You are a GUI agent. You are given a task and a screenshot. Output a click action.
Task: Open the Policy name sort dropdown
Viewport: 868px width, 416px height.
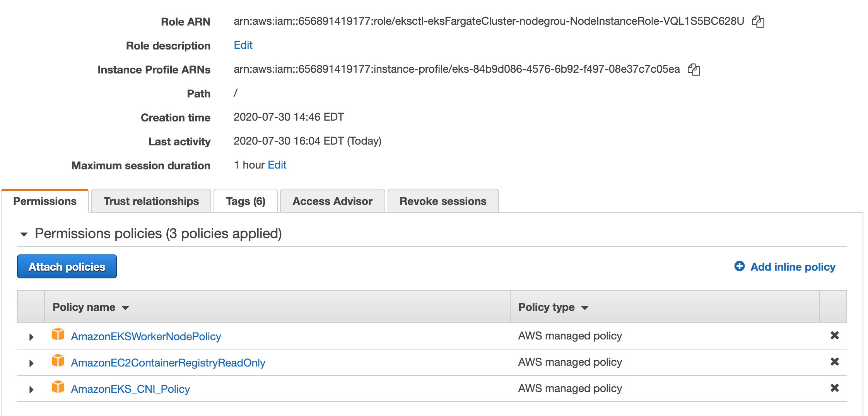(125, 307)
